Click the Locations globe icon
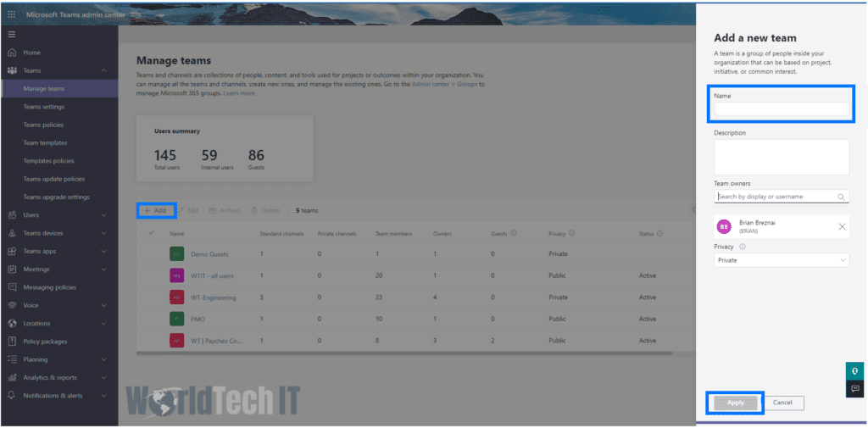This screenshot has width=868, height=428. (x=12, y=324)
